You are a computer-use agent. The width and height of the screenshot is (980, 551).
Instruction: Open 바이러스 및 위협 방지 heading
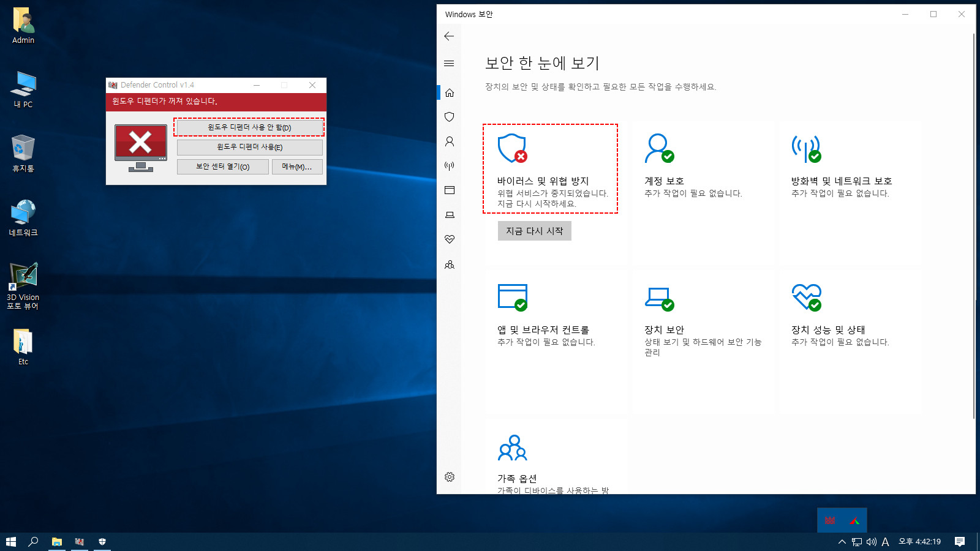coord(543,181)
